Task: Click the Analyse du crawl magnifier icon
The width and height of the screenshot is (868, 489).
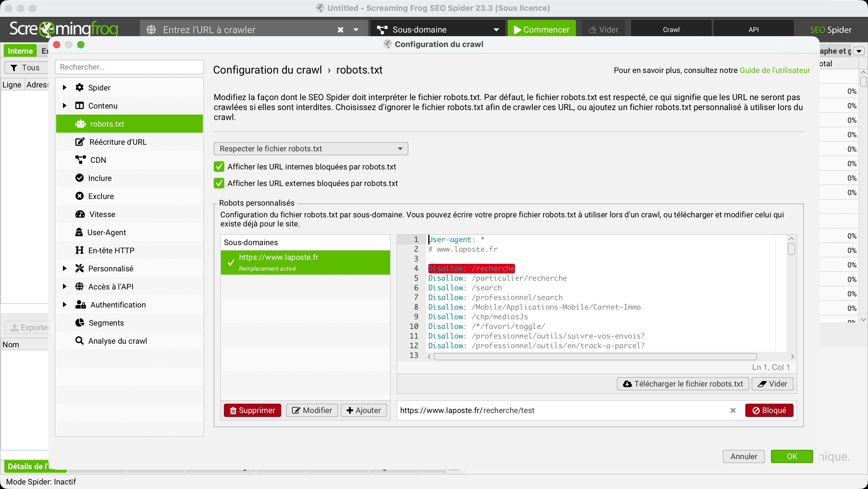Action: 80,341
